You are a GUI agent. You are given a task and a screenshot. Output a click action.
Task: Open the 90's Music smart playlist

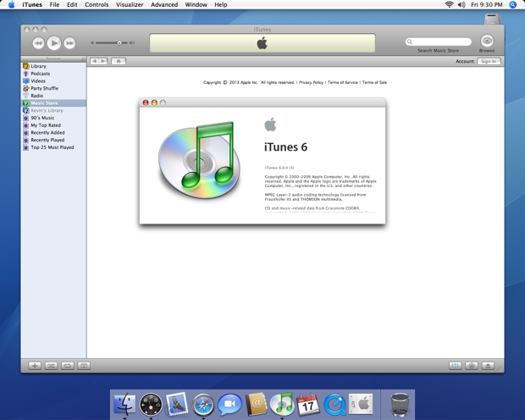point(53,118)
